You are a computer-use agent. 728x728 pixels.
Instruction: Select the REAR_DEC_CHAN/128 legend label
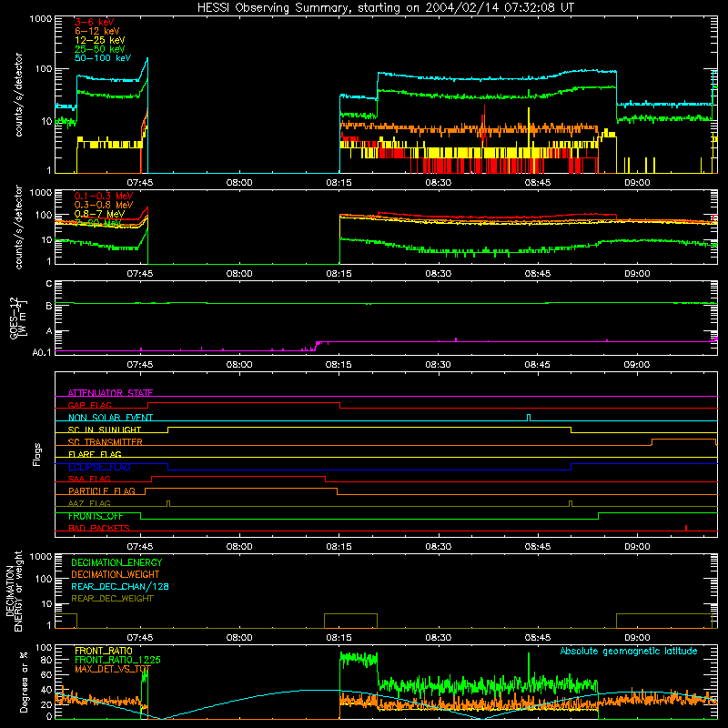(x=120, y=586)
